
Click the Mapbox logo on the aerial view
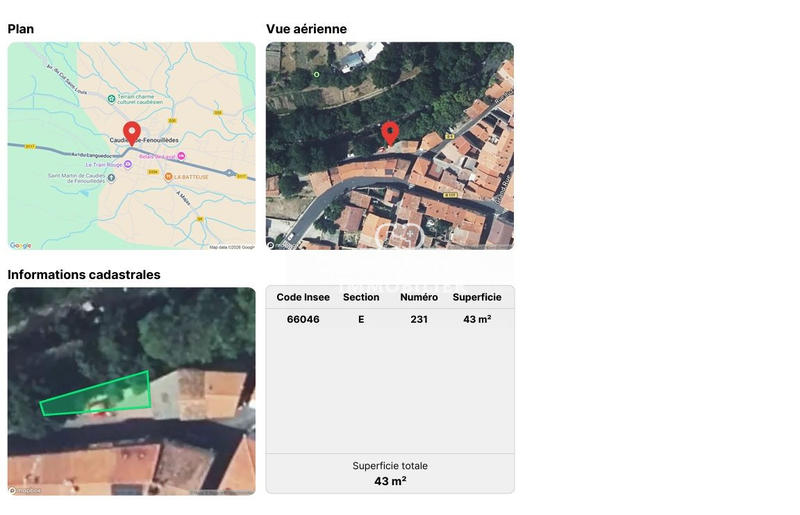282,244
